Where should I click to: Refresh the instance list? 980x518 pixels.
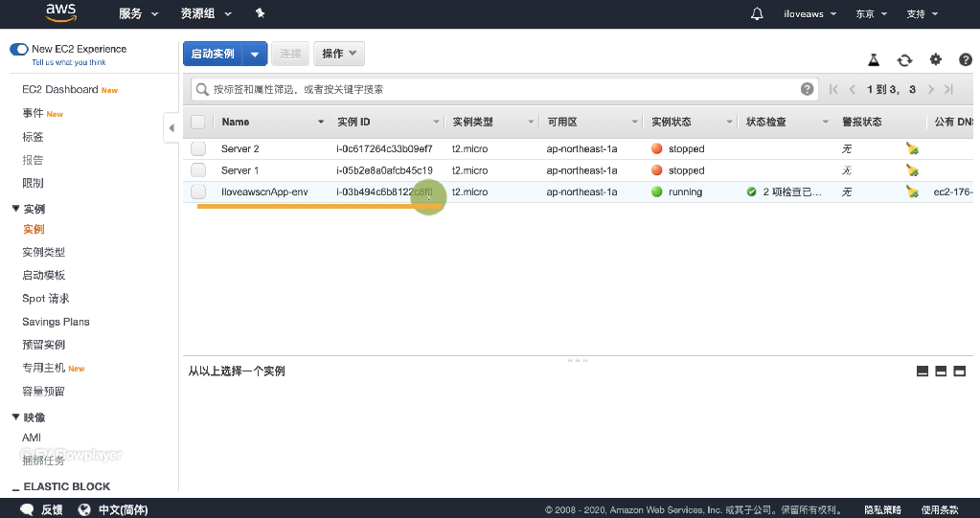[x=904, y=60]
